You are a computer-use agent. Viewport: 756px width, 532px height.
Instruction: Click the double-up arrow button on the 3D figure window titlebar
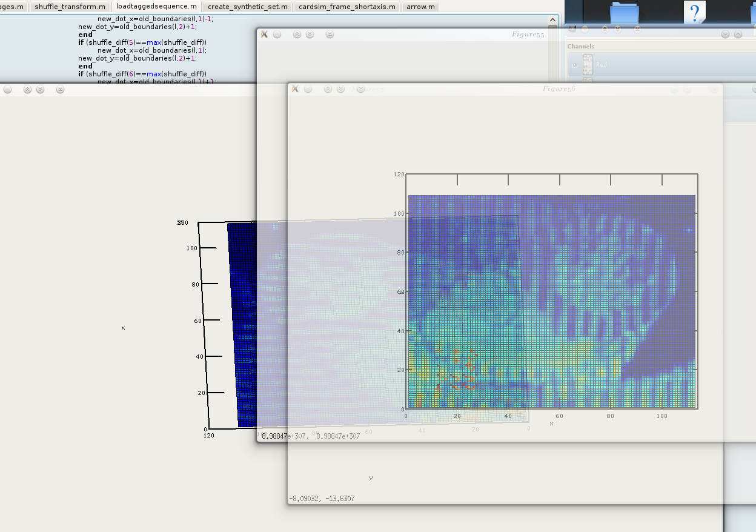point(27,89)
